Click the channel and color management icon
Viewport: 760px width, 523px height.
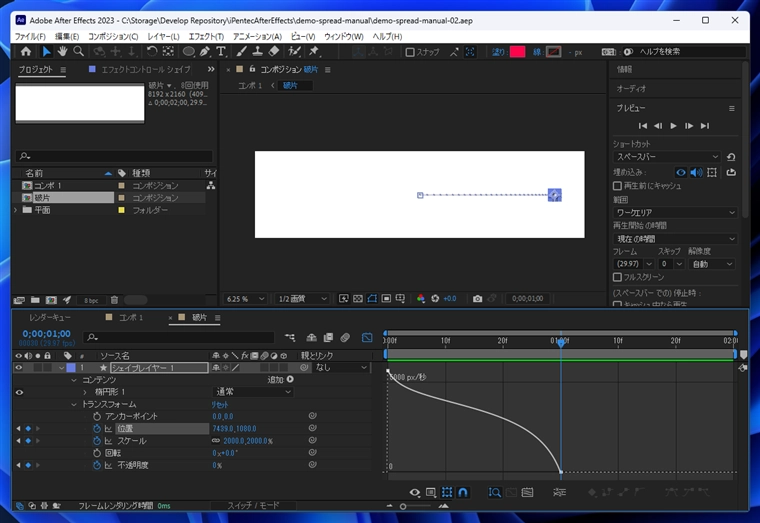(x=421, y=299)
